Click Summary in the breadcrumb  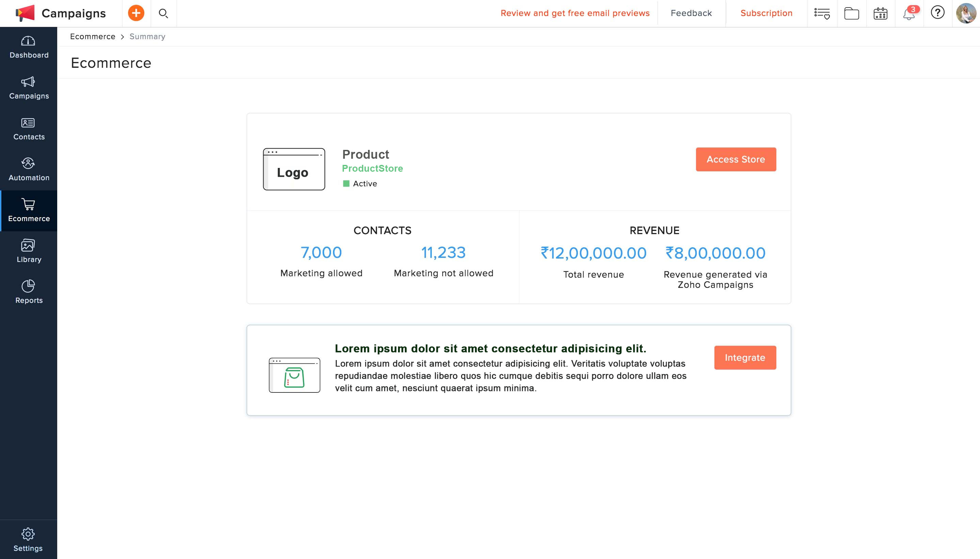[147, 36]
